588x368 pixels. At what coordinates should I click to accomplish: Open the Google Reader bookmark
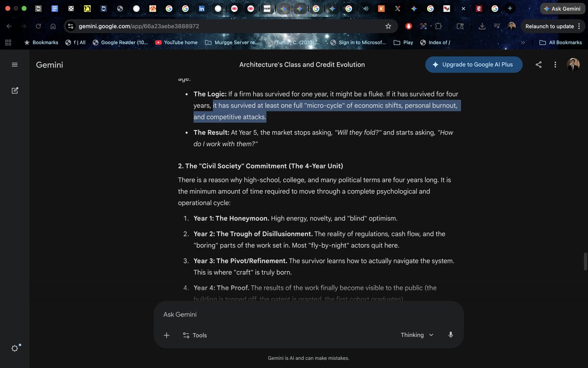[x=120, y=43]
